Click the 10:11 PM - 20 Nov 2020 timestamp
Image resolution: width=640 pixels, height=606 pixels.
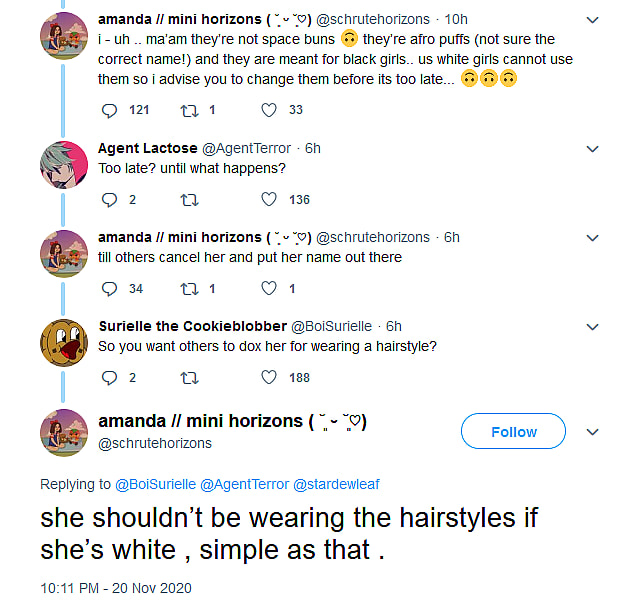pyautogui.click(x=115, y=588)
